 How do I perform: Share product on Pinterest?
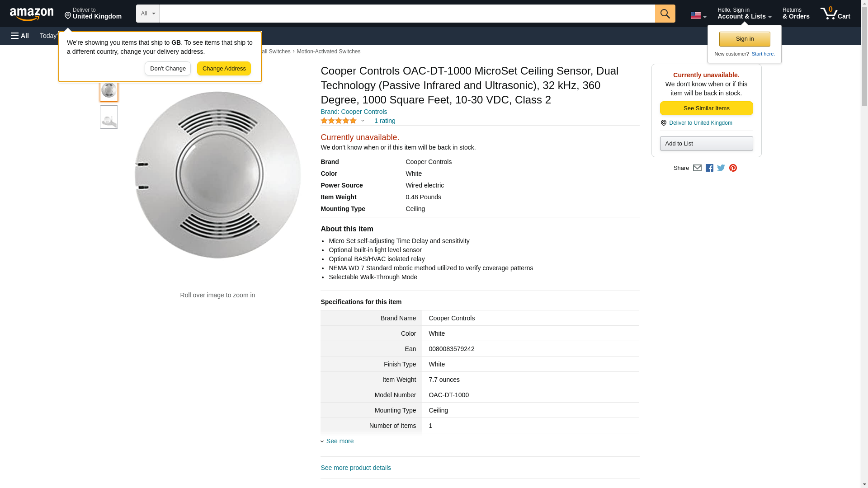733,168
